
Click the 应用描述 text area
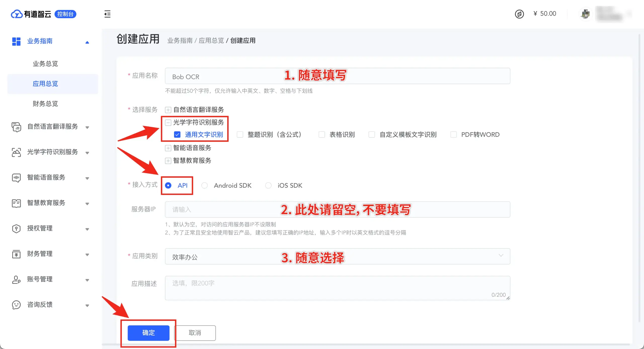(337, 288)
